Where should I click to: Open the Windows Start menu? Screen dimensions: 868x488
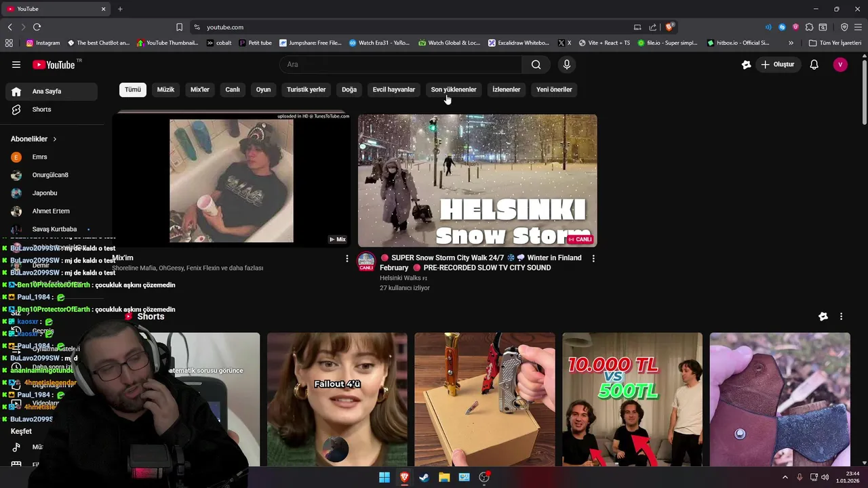(x=384, y=477)
